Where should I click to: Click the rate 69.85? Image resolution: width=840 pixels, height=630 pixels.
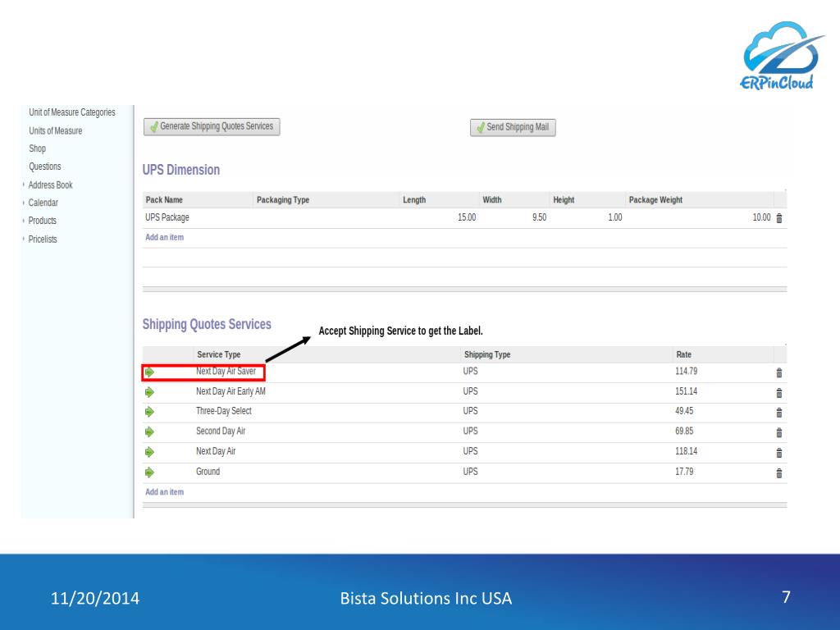(684, 431)
